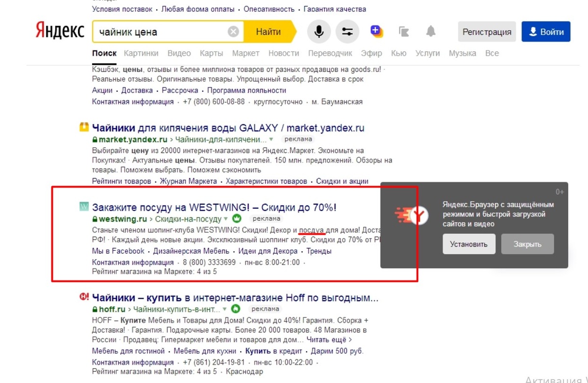
Task: Click the Hoff red favicon icon
Action: coord(84,297)
